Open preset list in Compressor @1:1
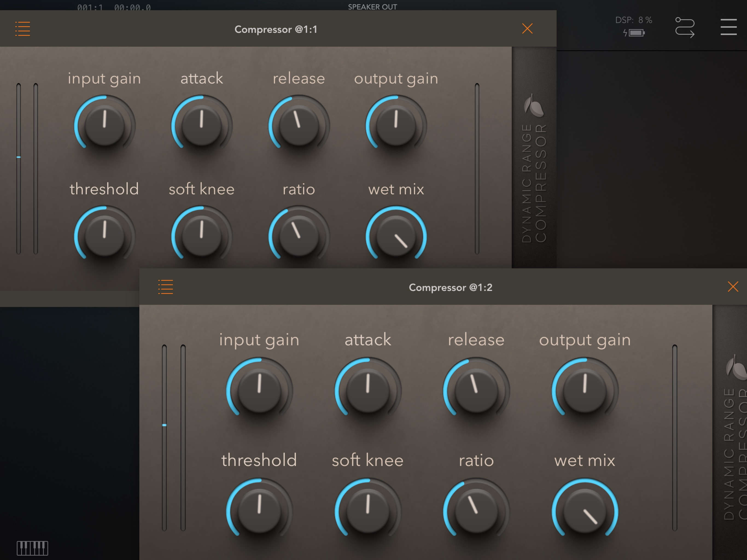 click(23, 29)
